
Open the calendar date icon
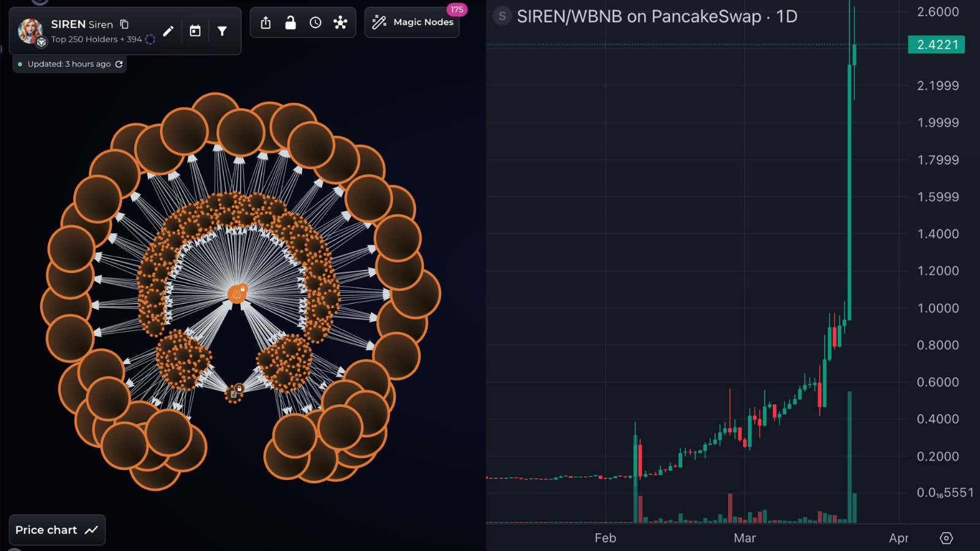[195, 31]
